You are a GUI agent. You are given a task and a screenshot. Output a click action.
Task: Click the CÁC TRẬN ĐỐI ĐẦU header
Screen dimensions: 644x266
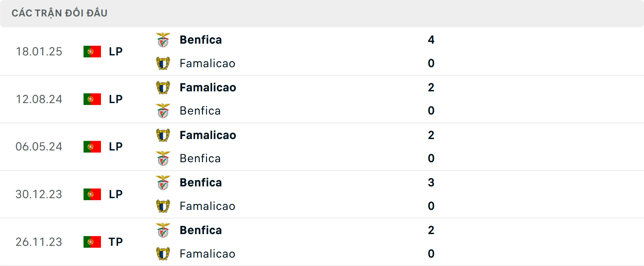point(60,13)
